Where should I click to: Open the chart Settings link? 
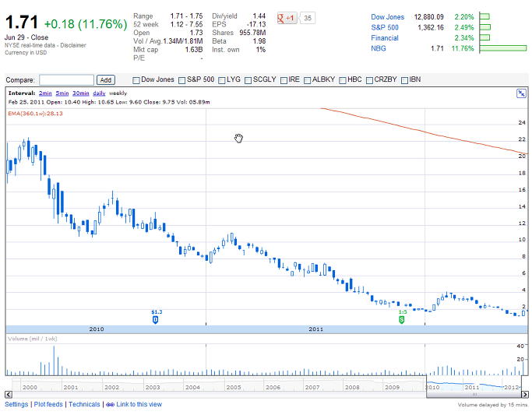16,405
